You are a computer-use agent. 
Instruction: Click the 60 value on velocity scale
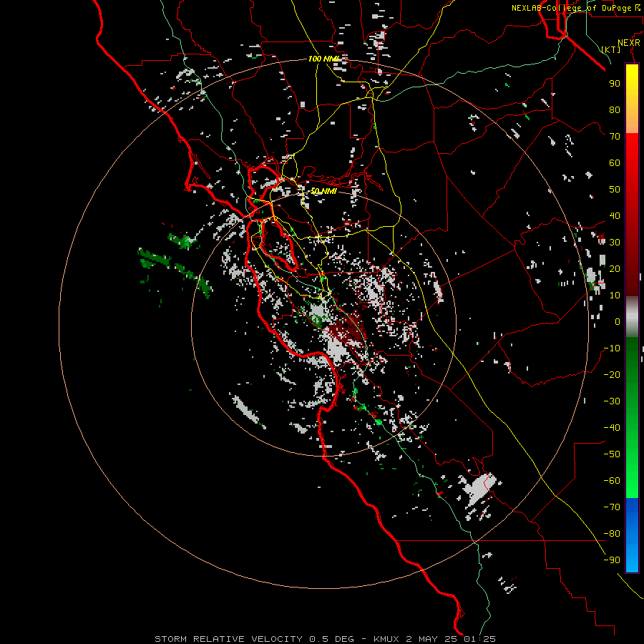[615, 162]
